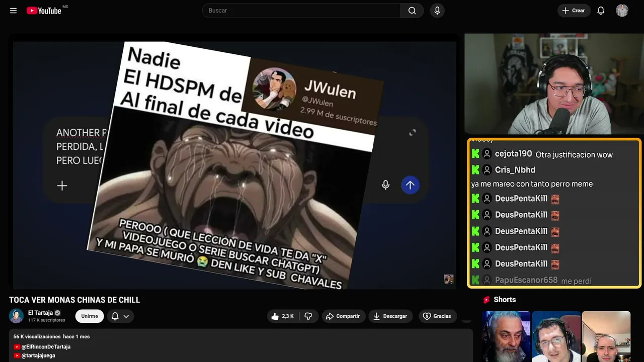Open the Crear menu
Viewport: 644px width, 362px height.
tap(574, 11)
